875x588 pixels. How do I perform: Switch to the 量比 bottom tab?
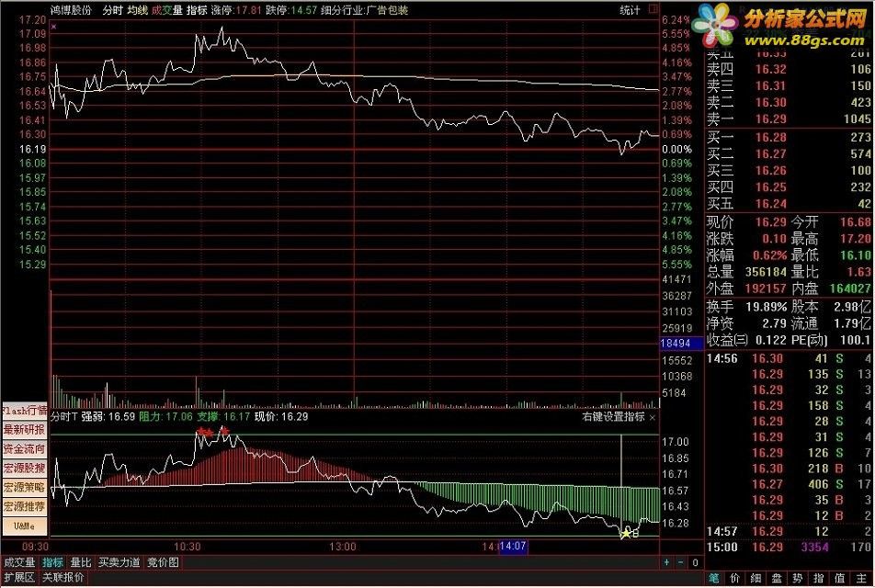coord(81,562)
